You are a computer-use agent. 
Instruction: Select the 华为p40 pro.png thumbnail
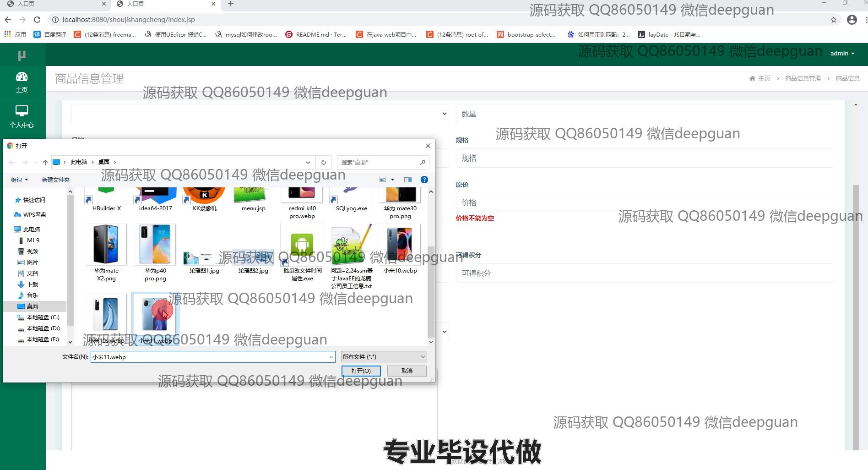pos(155,245)
